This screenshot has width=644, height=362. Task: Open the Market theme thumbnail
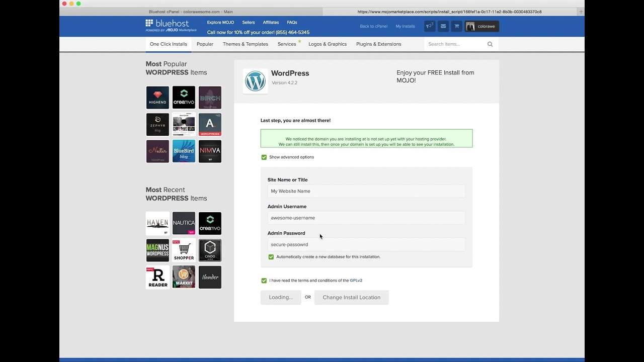coord(184,277)
